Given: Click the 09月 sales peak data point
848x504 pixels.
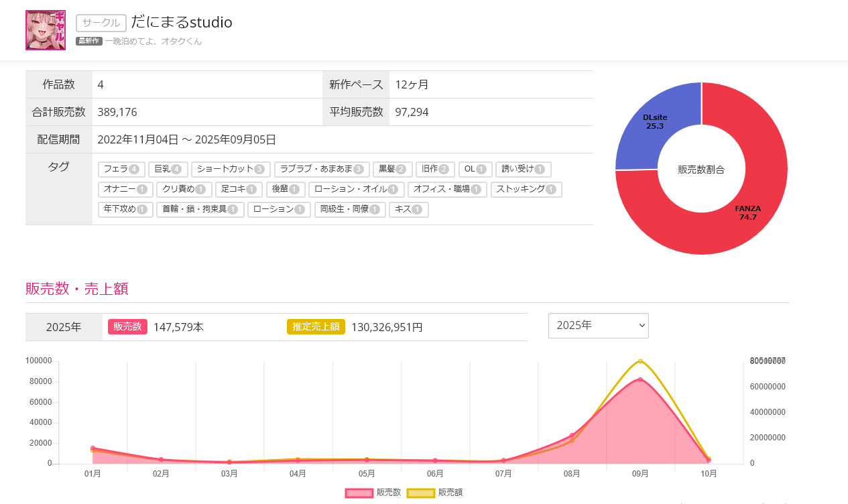Looking at the screenshot, I should pos(640,380).
